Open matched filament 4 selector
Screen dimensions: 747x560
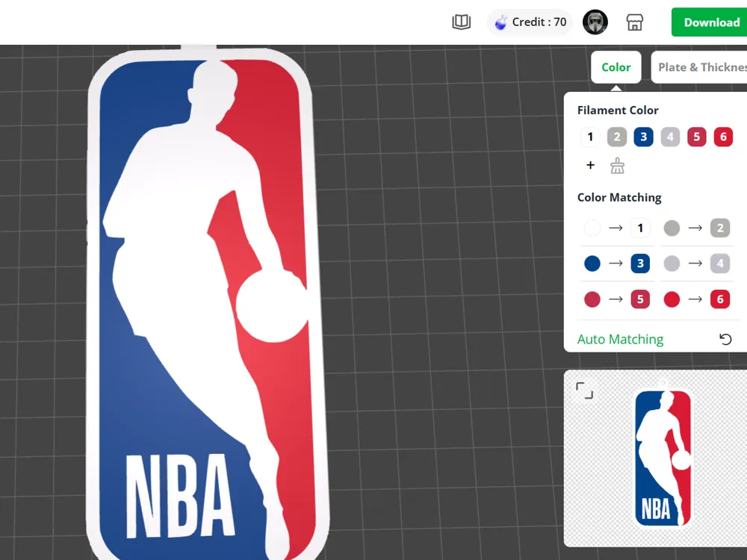click(720, 264)
